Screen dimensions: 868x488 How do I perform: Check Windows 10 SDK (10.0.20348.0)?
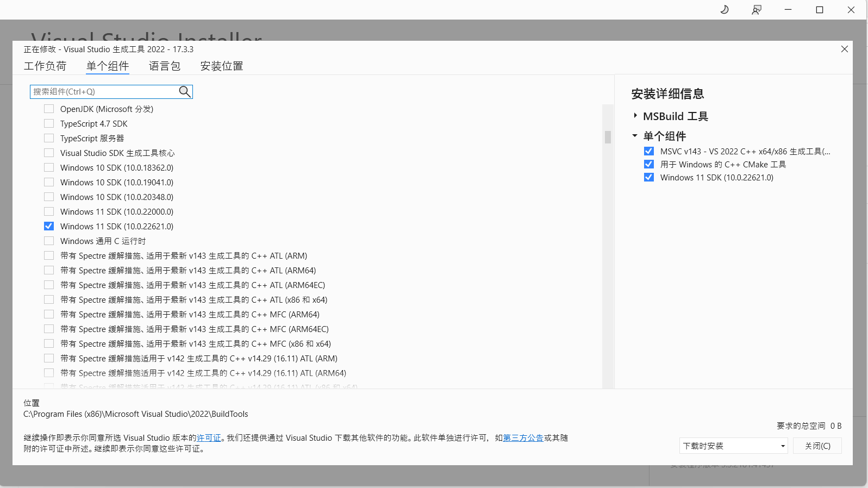pyautogui.click(x=49, y=197)
